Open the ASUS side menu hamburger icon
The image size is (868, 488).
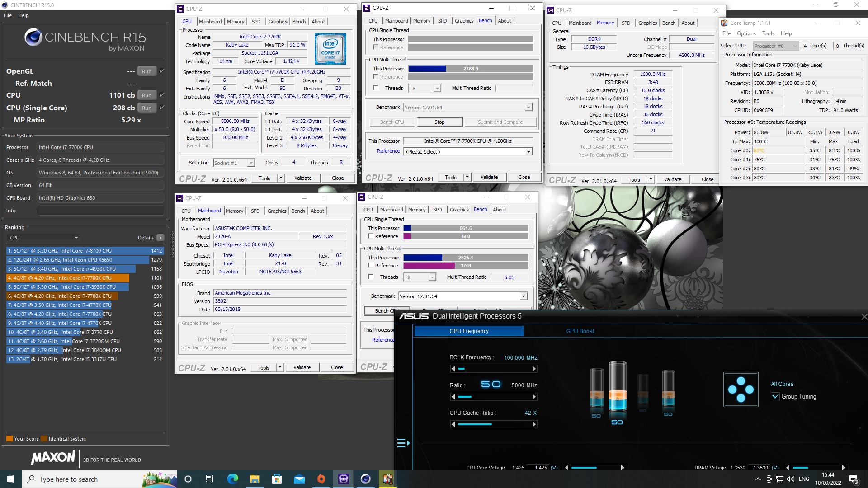point(403,443)
